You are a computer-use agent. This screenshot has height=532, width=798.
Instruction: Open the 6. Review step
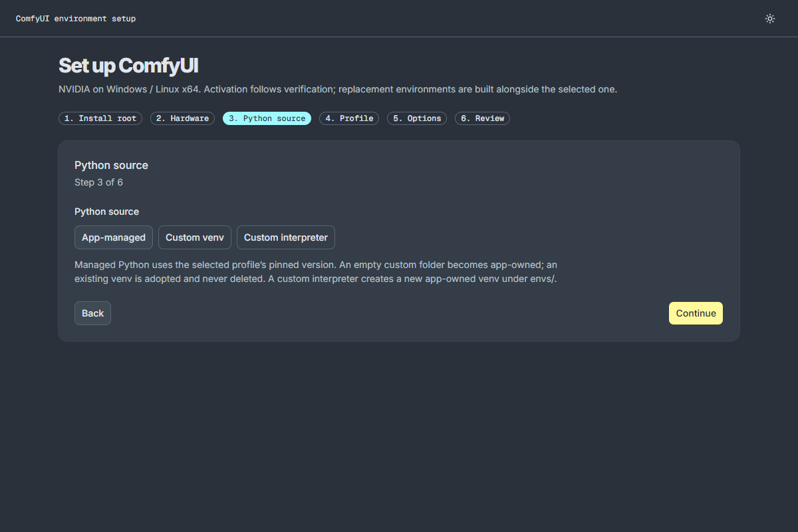point(482,118)
